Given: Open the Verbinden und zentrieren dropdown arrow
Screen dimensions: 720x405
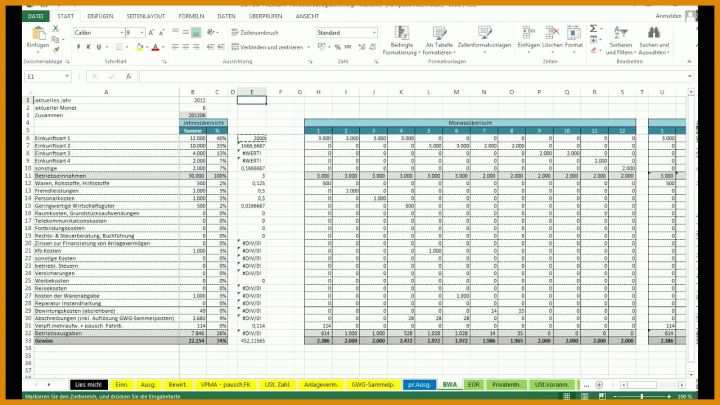Looking at the screenshot, I should click(x=309, y=47).
